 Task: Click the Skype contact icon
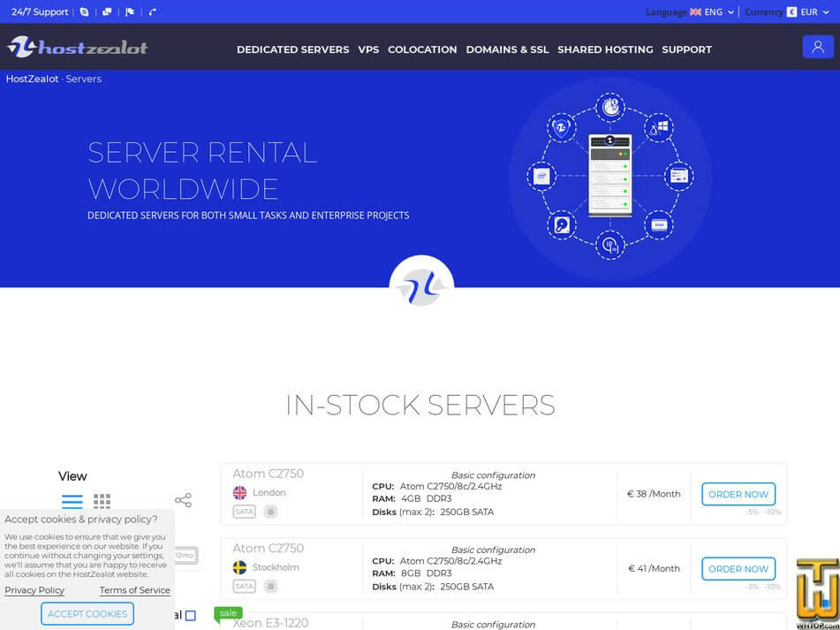click(x=84, y=12)
